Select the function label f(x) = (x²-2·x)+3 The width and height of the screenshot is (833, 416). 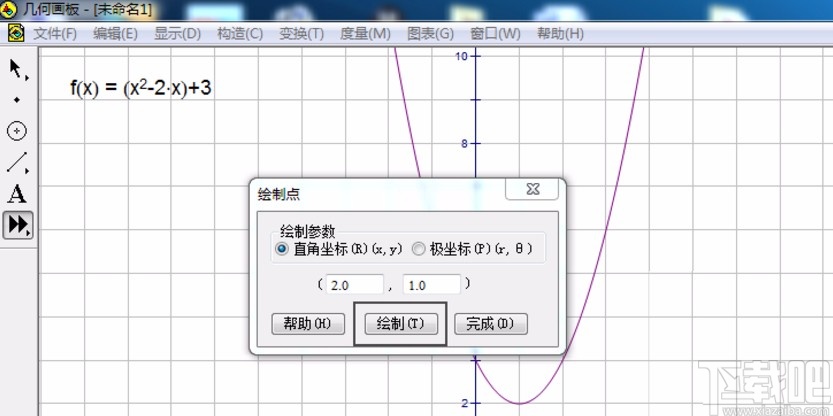click(141, 88)
